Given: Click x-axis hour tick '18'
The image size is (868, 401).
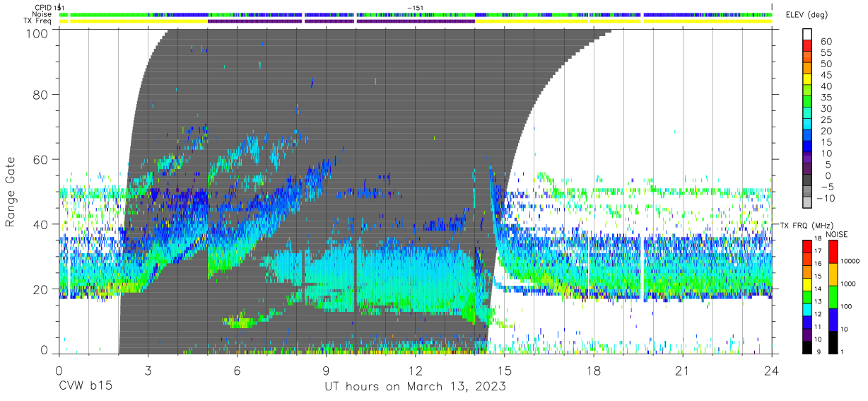Looking at the screenshot, I should point(593,371).
